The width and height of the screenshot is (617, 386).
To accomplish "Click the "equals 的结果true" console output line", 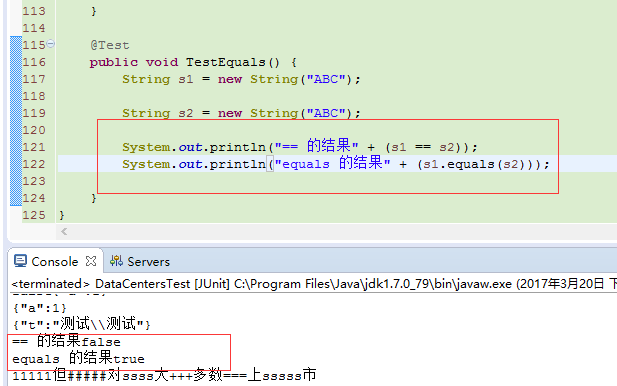I will [x=78, y=358].
